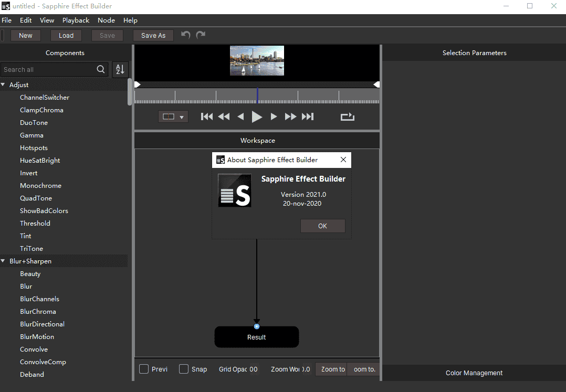Image resolution: width=566 pixels, height=392 pixels.
Task: Click the New button
Action: (x=26, y=35)
